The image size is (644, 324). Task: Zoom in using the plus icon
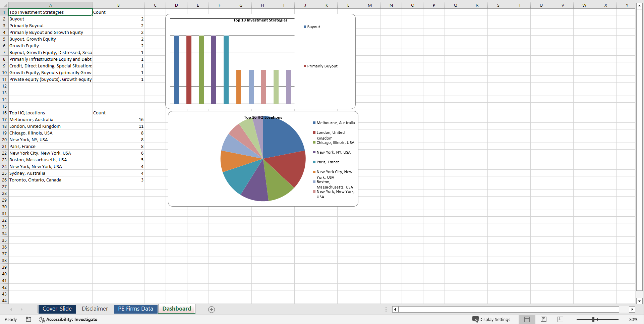[x=622, y=319]
